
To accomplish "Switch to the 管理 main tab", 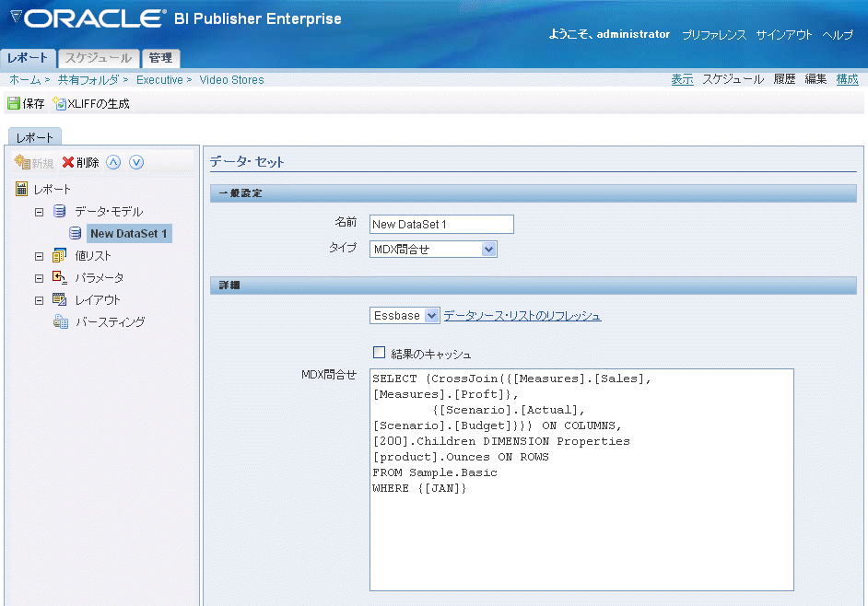I will tap(160, 58).
